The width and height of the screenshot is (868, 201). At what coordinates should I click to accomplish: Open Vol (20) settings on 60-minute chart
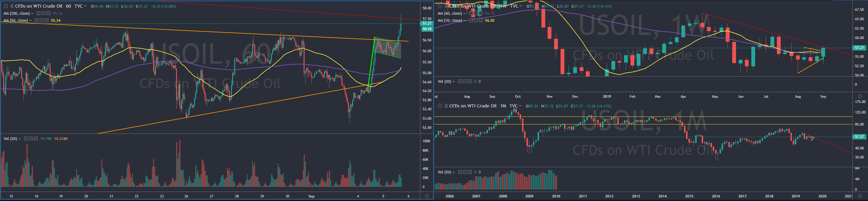[31, 139]
